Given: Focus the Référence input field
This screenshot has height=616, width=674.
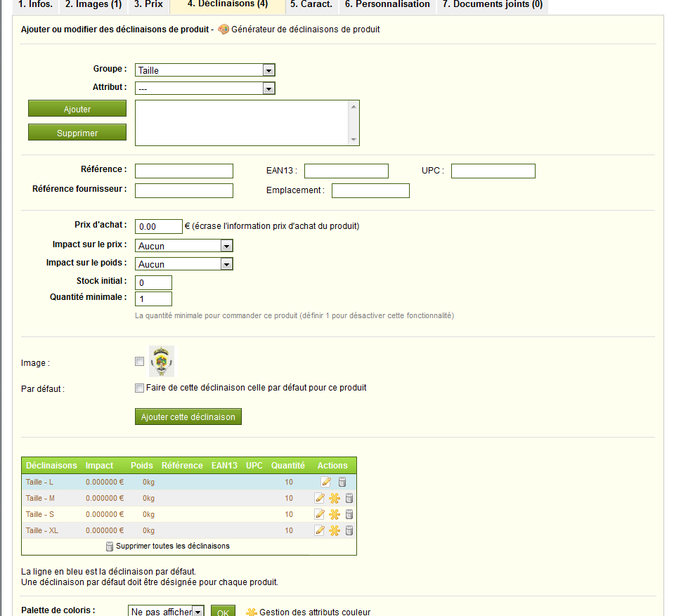Looking at the screenshot, I should [x=184, y=171].
